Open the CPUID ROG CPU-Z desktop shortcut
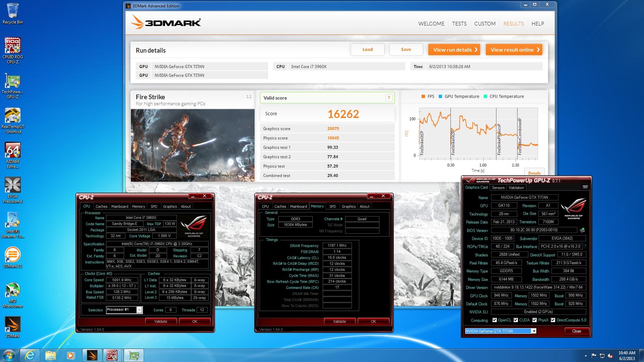Screen dimensions: 644x362 (x=13, y=50)
